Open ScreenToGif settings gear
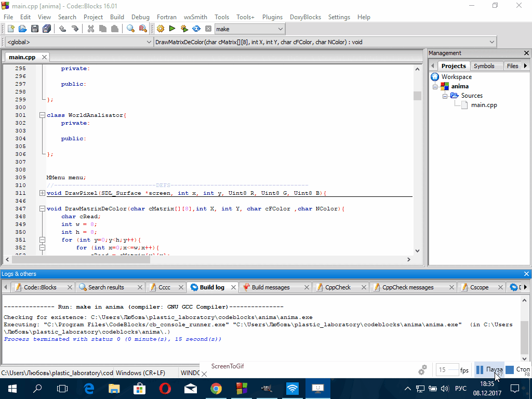 coord(422,370)
